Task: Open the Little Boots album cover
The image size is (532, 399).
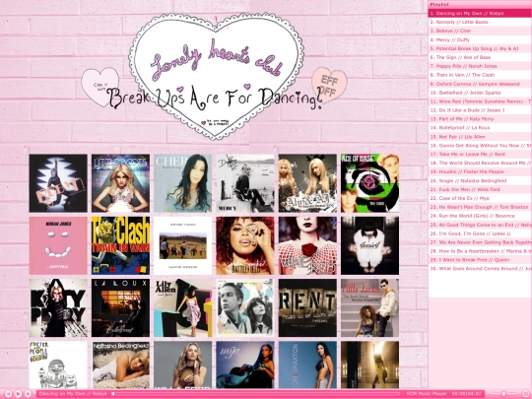Action: (120, 183)
